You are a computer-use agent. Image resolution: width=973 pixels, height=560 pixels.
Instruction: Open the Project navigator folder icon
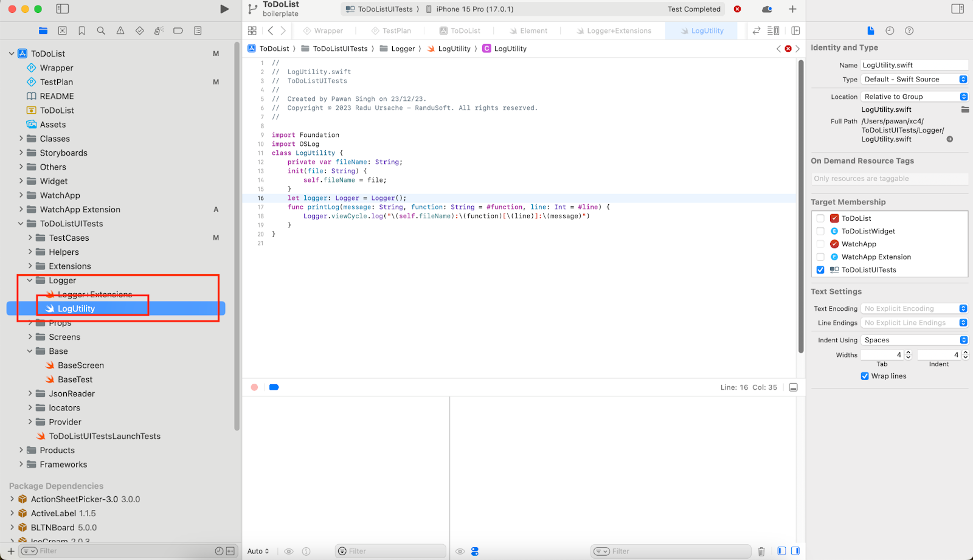[x=43, y=30]
